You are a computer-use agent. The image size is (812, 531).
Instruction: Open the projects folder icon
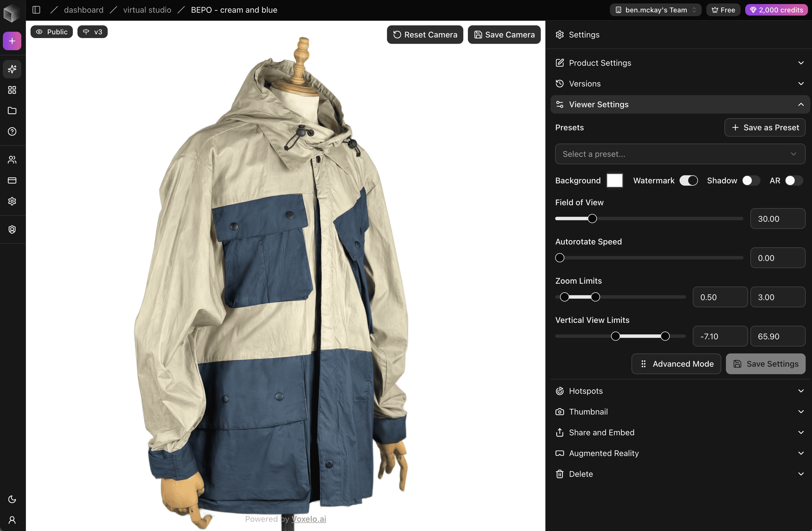12,111
